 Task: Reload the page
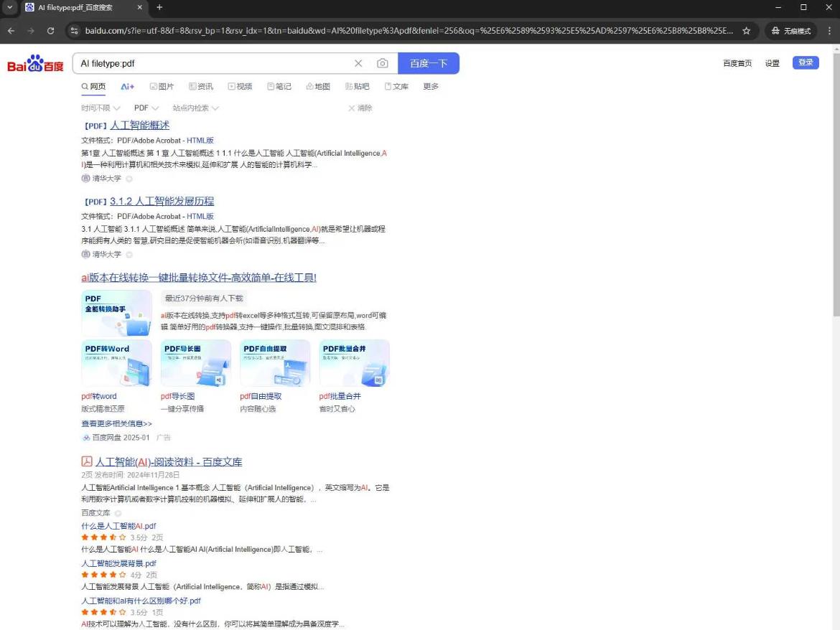coord(50,31)
